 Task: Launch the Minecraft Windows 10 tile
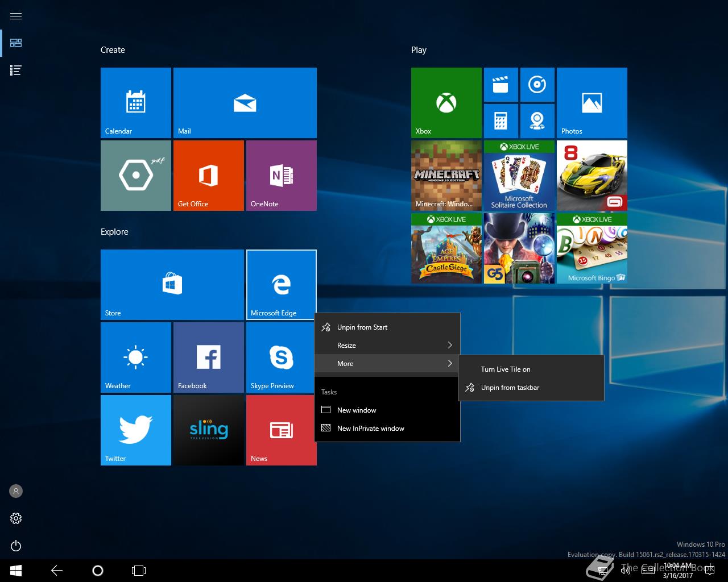tap(446, 176)
